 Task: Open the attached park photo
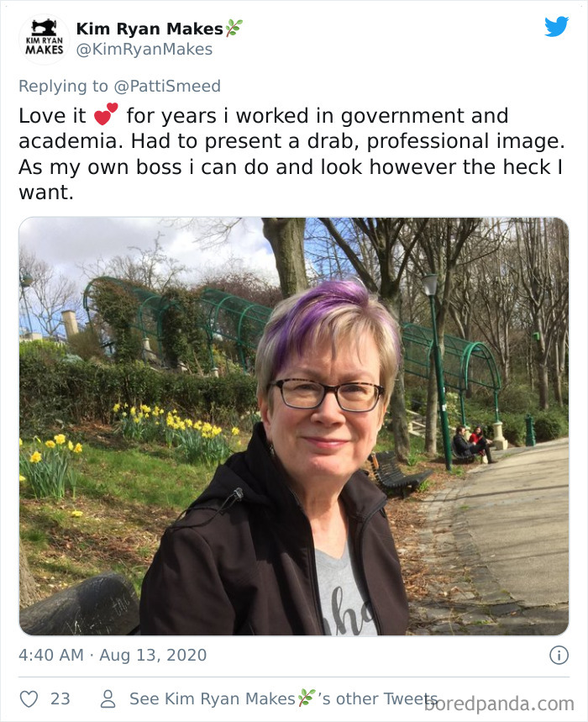click(x=294, y=424)
